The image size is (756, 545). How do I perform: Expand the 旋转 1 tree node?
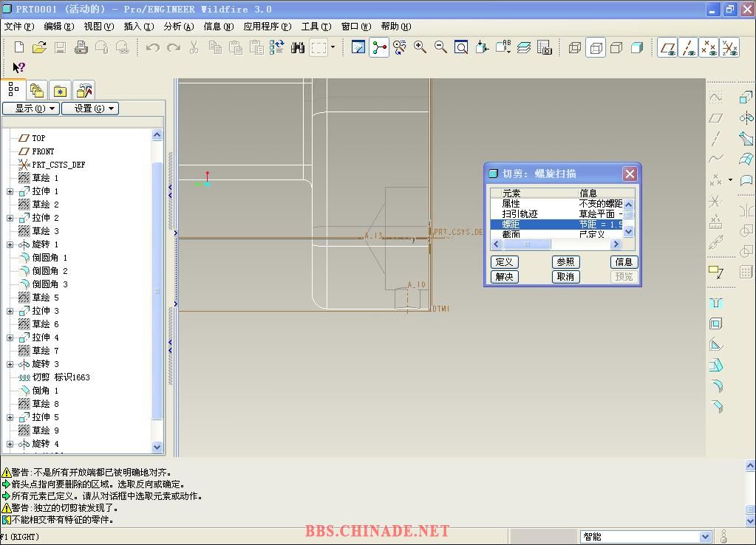(10, 244)
